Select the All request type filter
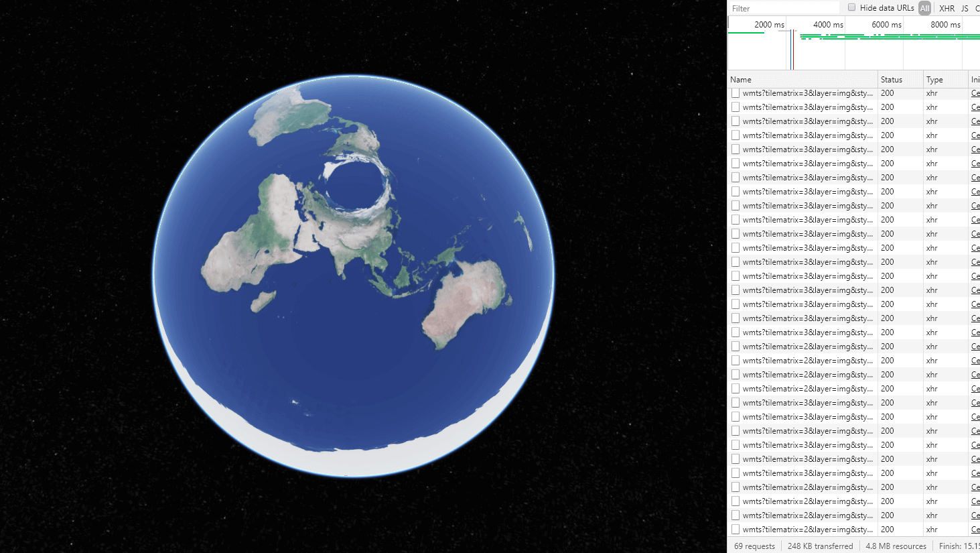The height and width of the screenshot is (553, 980). [x=924, y=8]
